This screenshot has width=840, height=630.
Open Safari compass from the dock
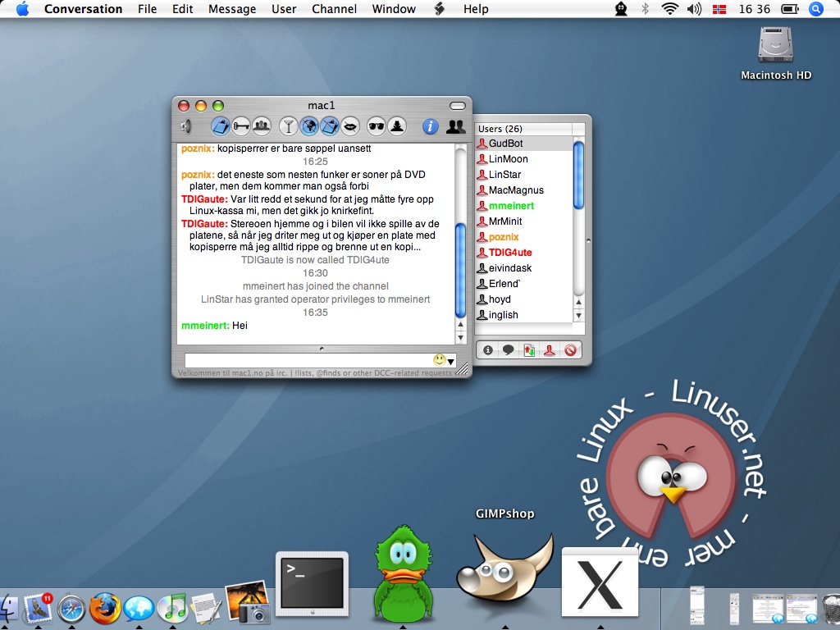click(71, 609)
